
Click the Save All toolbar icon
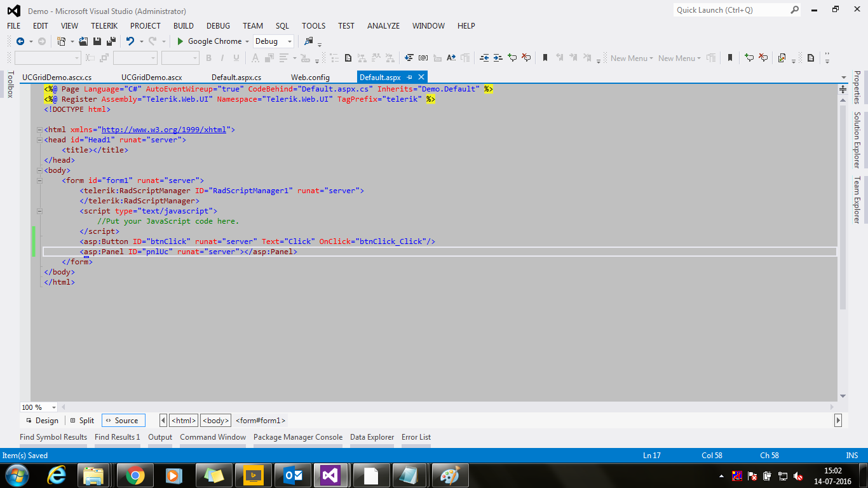coord(111,41)
